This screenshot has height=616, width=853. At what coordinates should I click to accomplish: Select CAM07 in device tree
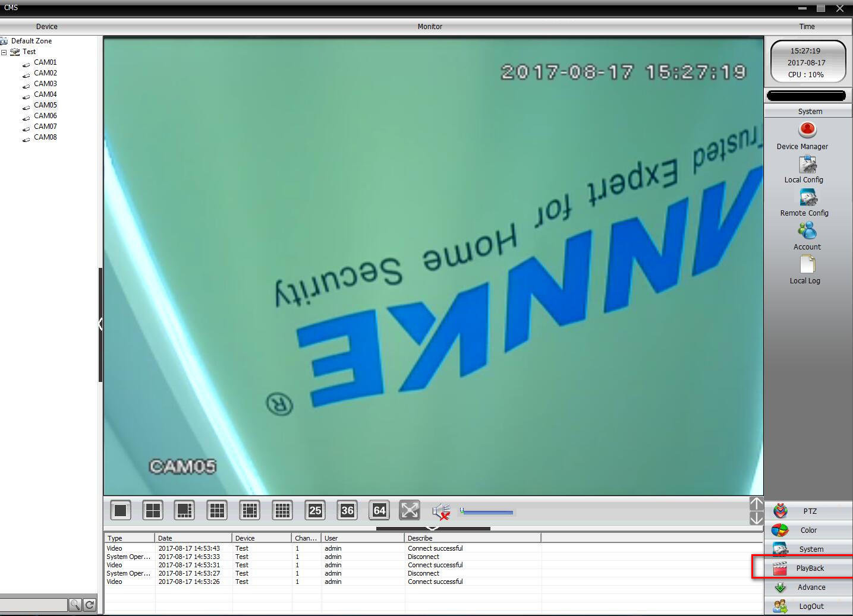(x=45, y=127)
